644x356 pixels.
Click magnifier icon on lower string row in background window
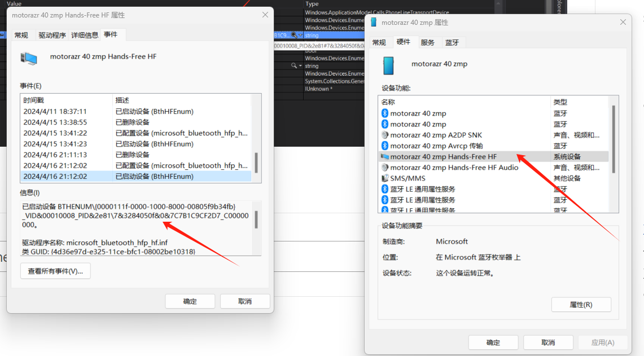click(293, 65)
